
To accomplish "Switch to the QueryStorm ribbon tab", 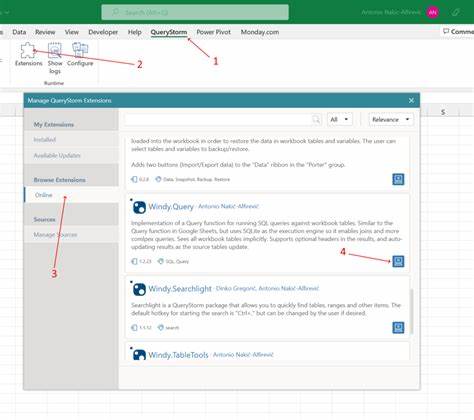I will 169,32.
